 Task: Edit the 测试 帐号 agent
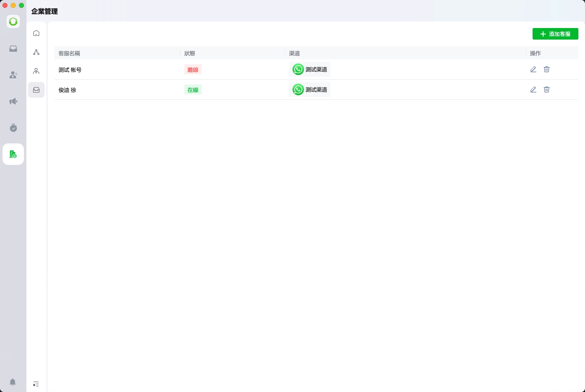533,69
